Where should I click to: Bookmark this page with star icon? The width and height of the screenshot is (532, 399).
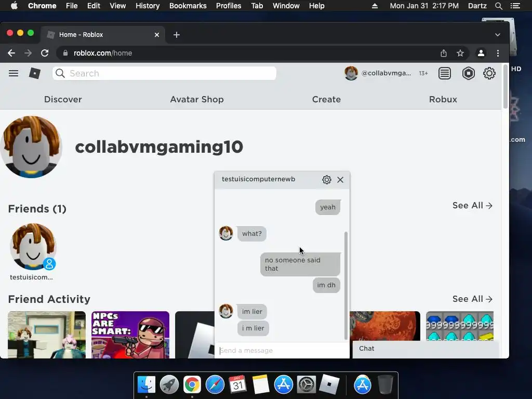460,53
